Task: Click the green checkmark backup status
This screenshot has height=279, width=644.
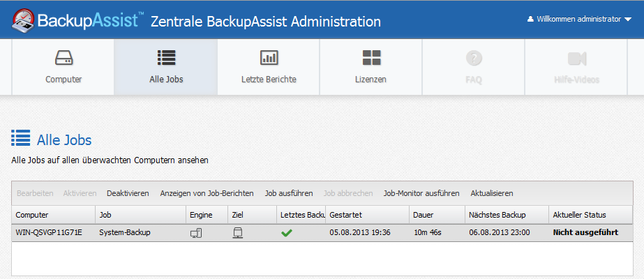Action: pos(286,232)
